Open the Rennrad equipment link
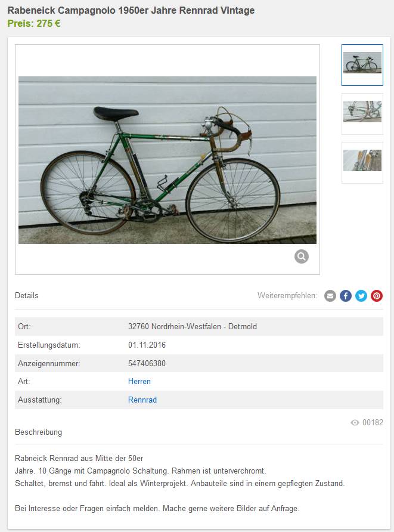 tap(142, 400)
